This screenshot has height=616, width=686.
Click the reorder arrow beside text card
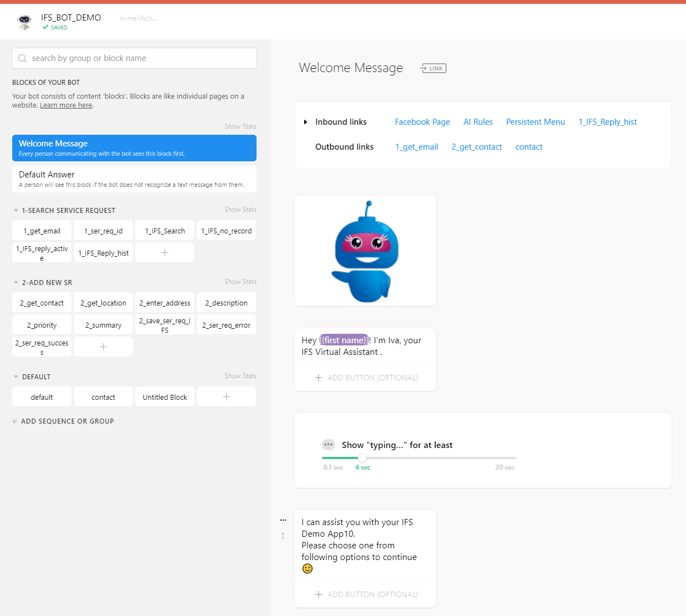tap(283, 536)
